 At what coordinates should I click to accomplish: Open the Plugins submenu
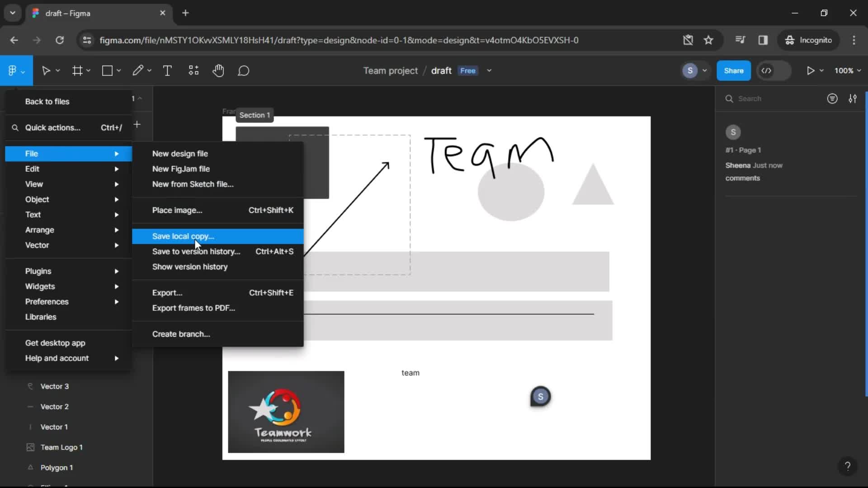68,271
